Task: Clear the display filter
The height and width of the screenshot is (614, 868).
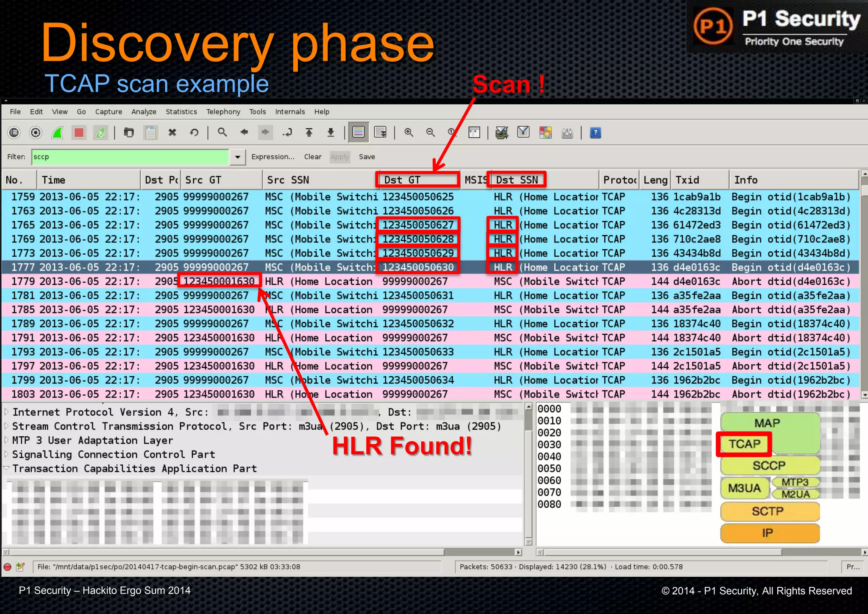Action: coord(313,157)
